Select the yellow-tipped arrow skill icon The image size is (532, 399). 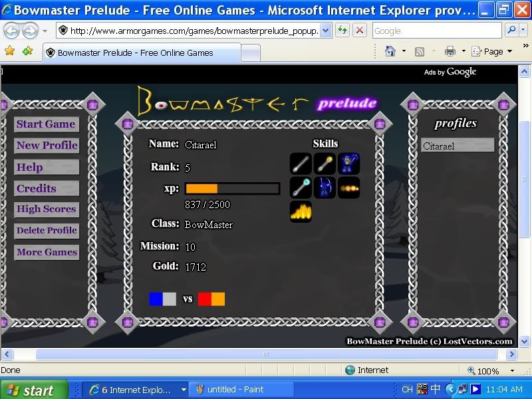tap(325, 164)
